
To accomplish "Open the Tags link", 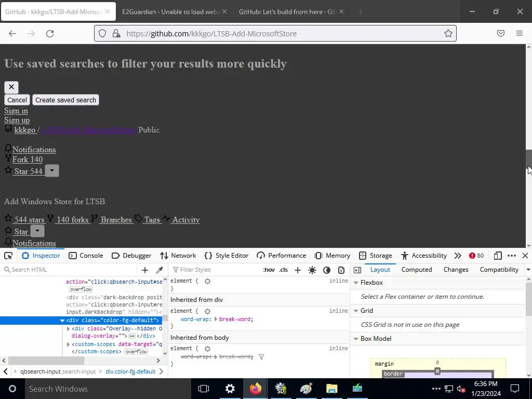I will pyautogui.click(x=152, y=220).
